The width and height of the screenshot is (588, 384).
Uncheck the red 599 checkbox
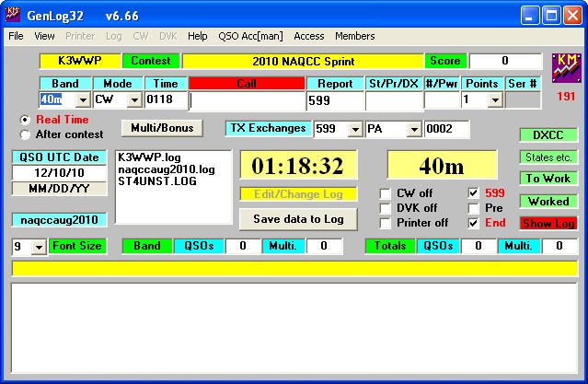point(473,193)
